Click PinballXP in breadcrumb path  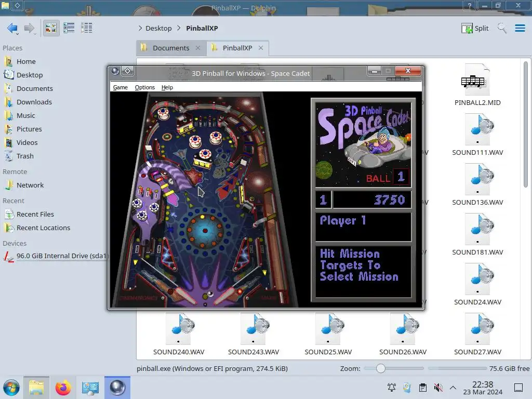pyautogui.click(x=202, y=28)
